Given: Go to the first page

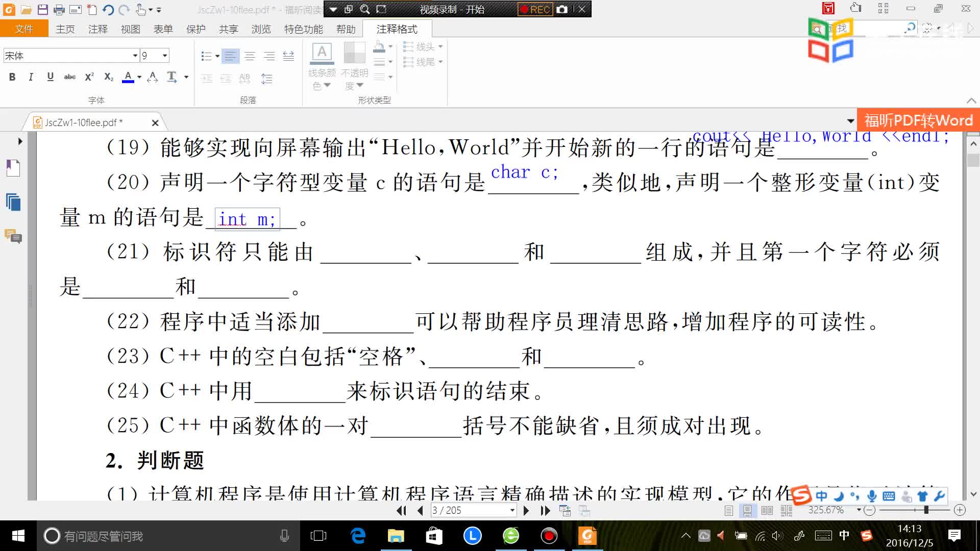Looking at the screenshot, I should (402, 510).
